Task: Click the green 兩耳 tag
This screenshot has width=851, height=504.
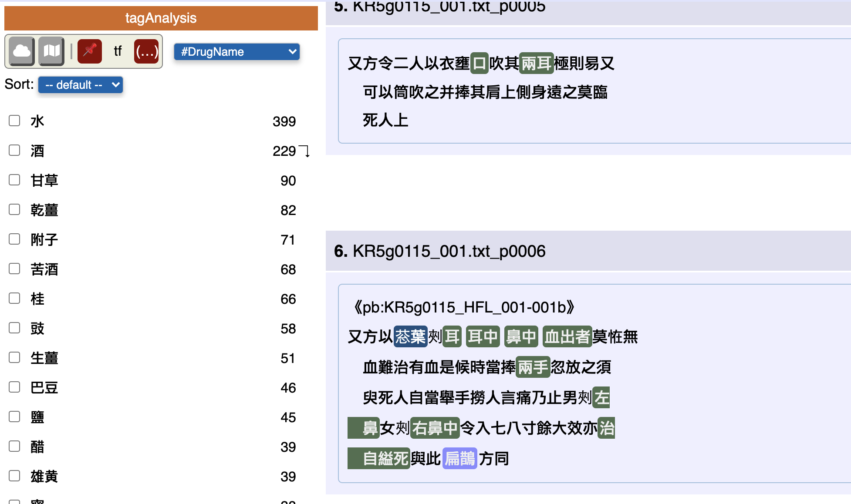Action: (537, 64)
